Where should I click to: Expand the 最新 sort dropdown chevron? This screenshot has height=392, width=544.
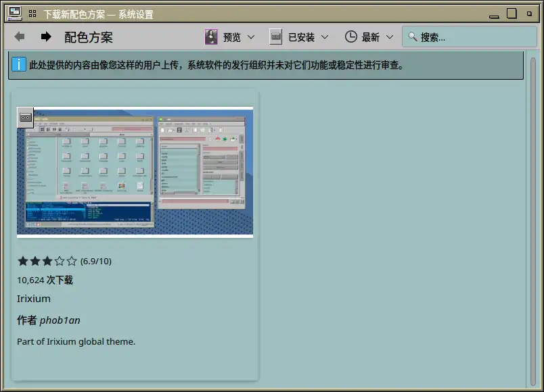[x=389, y=37]
